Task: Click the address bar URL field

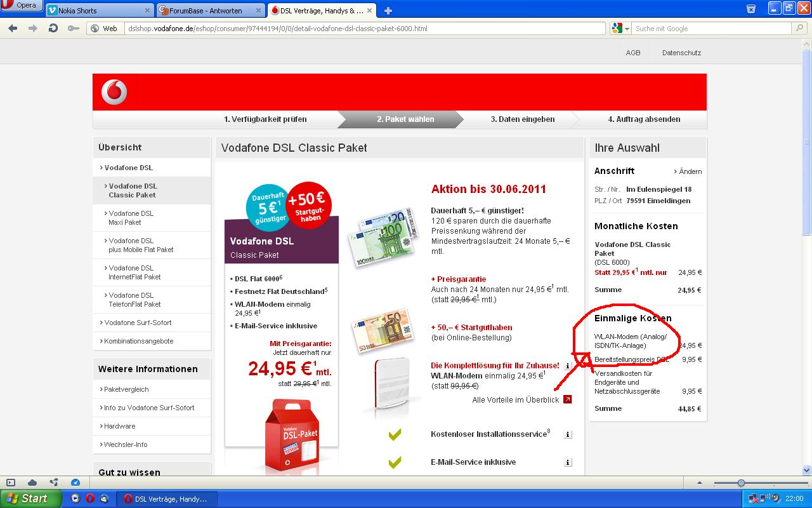Action: pos(365,29)
